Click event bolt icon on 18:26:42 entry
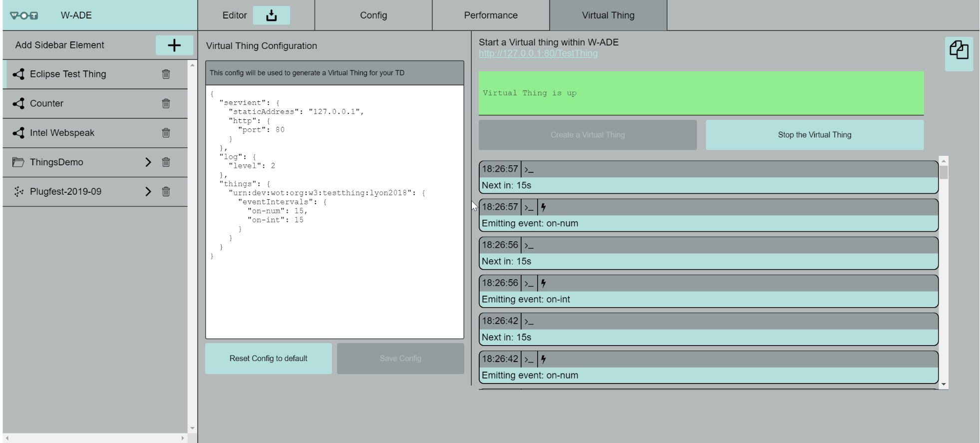The image size is (980, 443). tap(543, 359)
